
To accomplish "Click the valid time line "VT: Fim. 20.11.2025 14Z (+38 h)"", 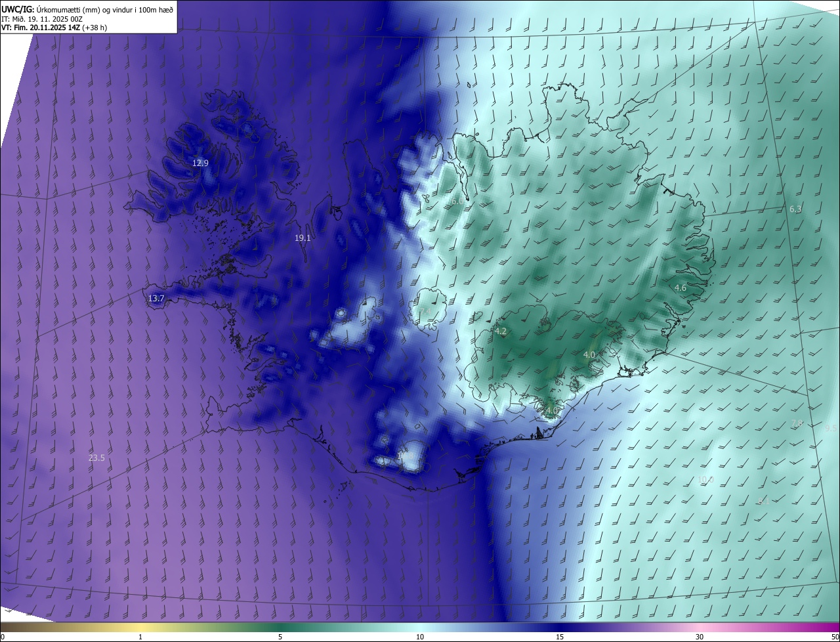I will coord(54,28).
